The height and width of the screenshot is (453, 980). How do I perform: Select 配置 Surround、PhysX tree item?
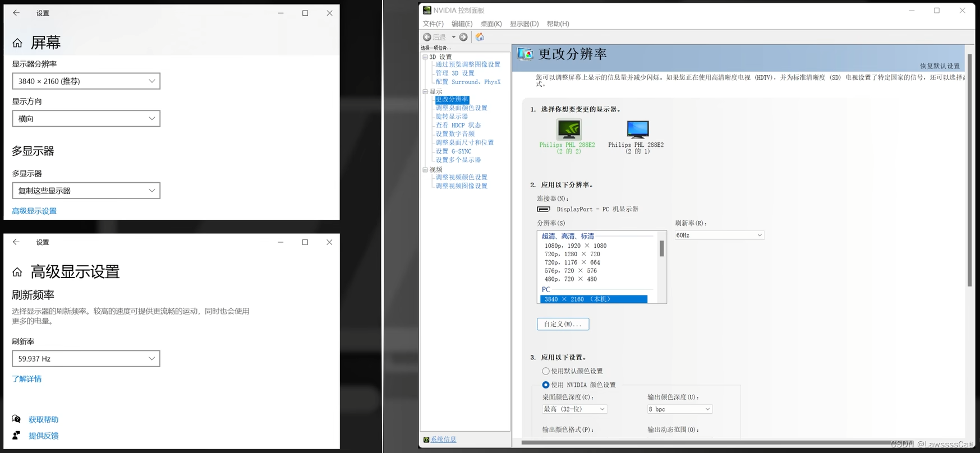(x=468, y=82)
